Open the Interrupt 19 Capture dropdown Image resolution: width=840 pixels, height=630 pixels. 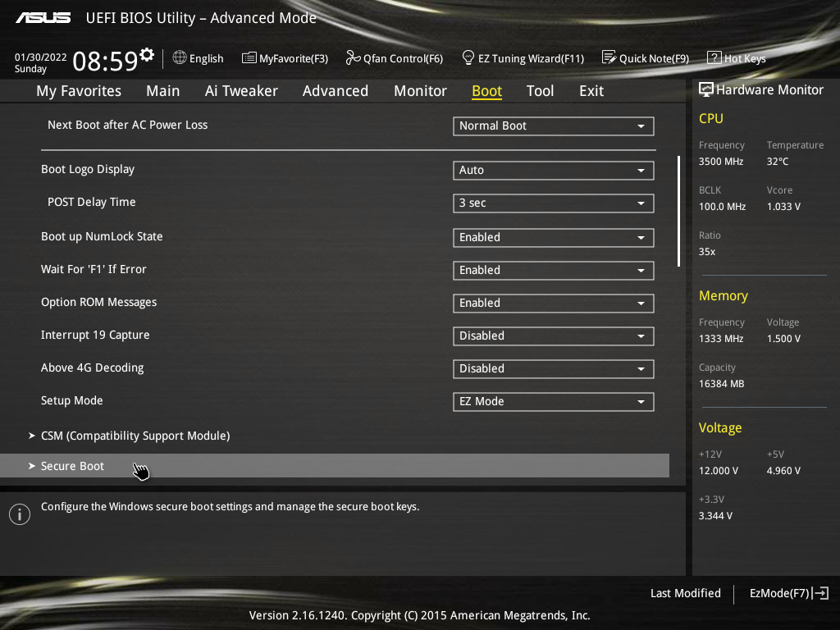554,336
